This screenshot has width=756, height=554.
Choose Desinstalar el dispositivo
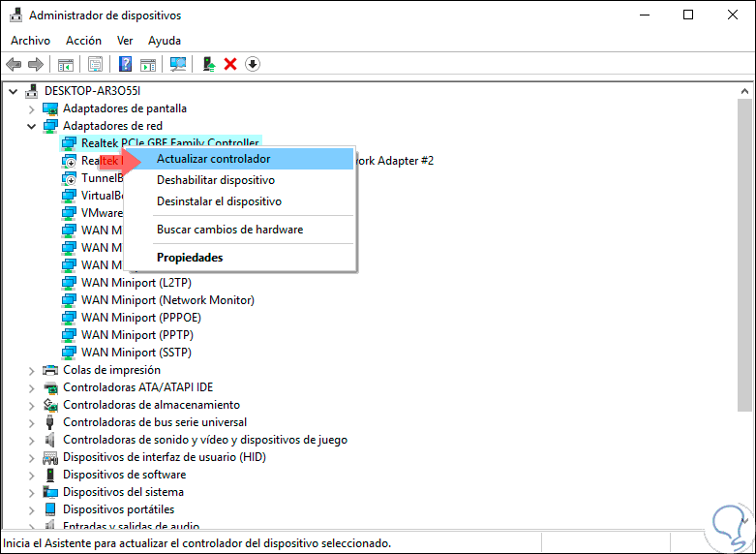239,201
